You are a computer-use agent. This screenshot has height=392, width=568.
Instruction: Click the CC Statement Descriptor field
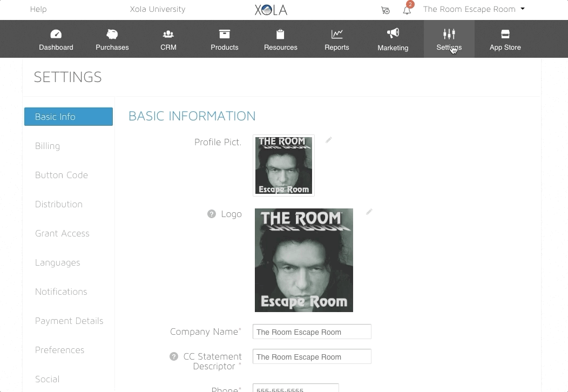[312, 356]
